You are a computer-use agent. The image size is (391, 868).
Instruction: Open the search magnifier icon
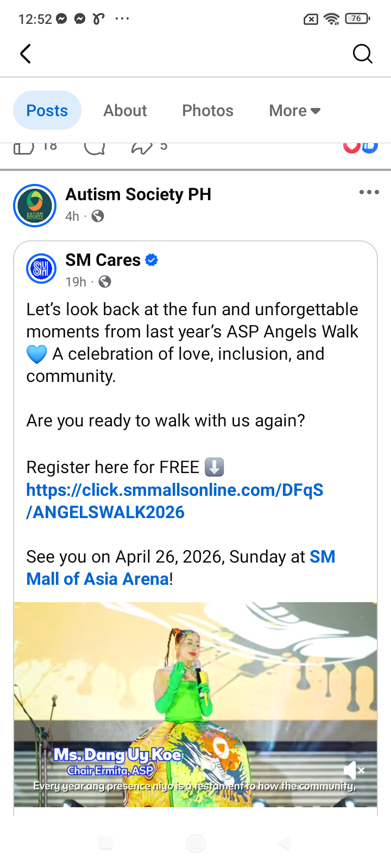(362, 54)
